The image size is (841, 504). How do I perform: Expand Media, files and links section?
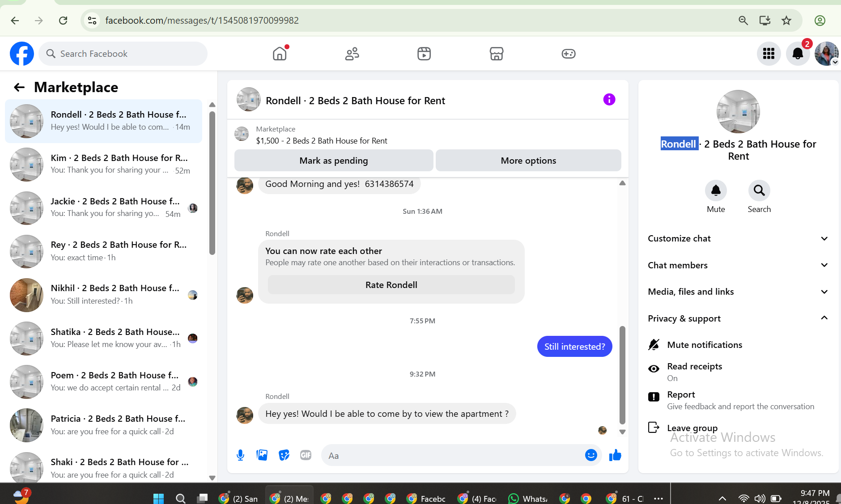[738, 292]
